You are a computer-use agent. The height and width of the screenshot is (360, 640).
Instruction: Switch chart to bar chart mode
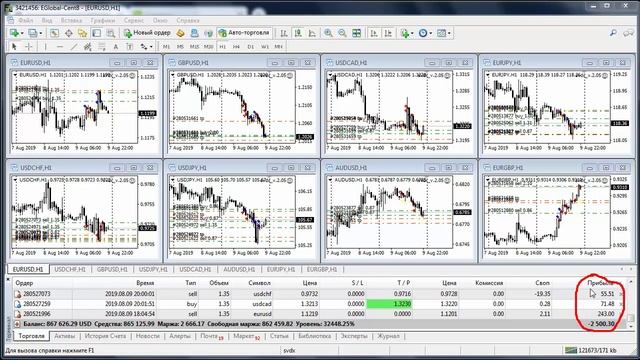(284, 33)
